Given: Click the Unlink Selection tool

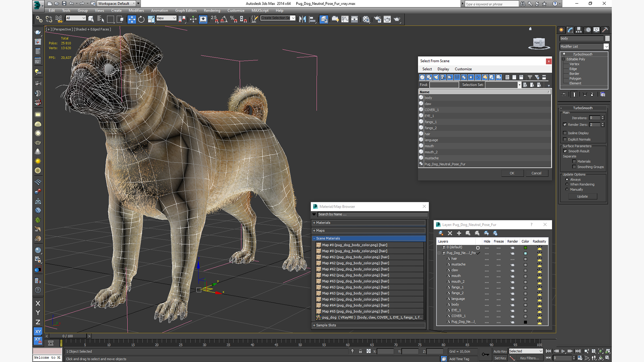Looking at the screenshot, I should click(x=49, y=19).
